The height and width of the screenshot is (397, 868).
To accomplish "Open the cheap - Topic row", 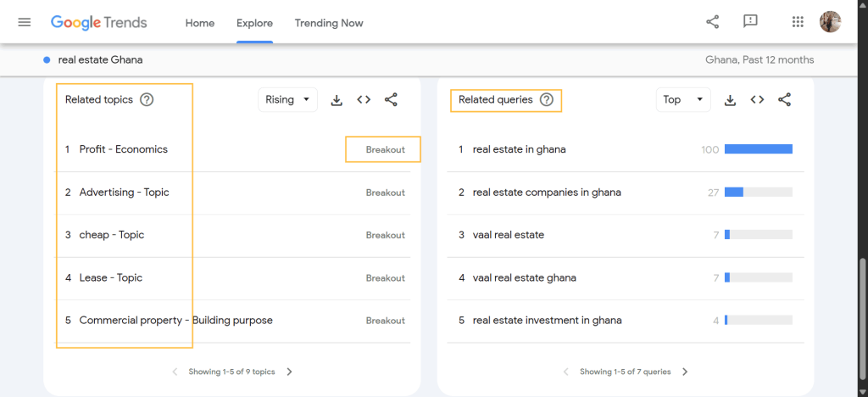I will click(x=112, y=235).
